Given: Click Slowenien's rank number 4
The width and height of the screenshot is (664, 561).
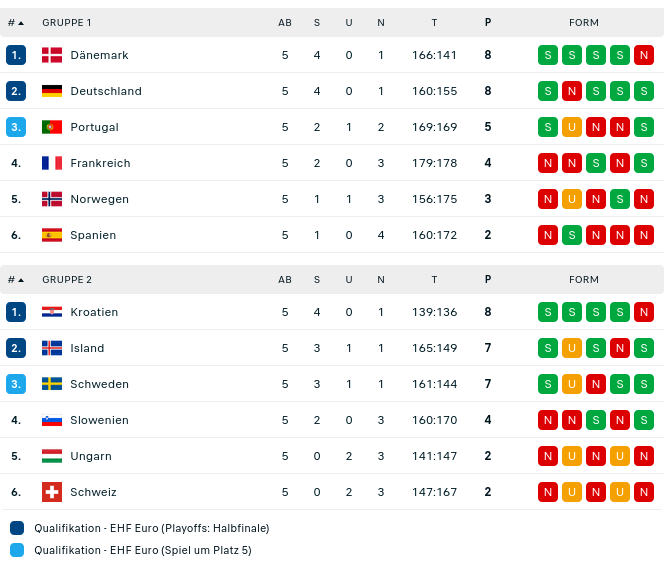Looking at the screenshot, I should (16, 420).
